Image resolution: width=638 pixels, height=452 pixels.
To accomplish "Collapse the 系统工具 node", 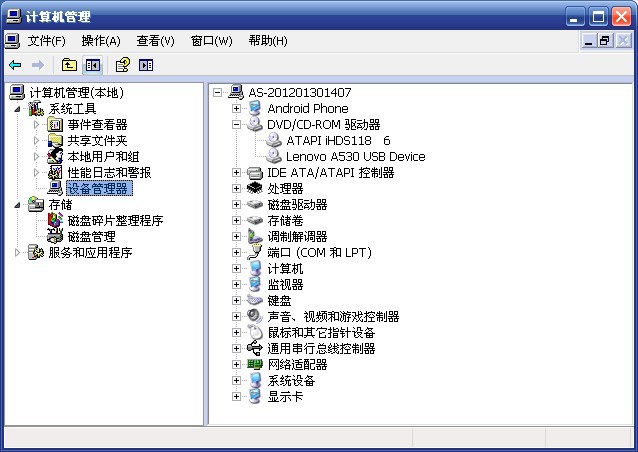I will [17, 109].
